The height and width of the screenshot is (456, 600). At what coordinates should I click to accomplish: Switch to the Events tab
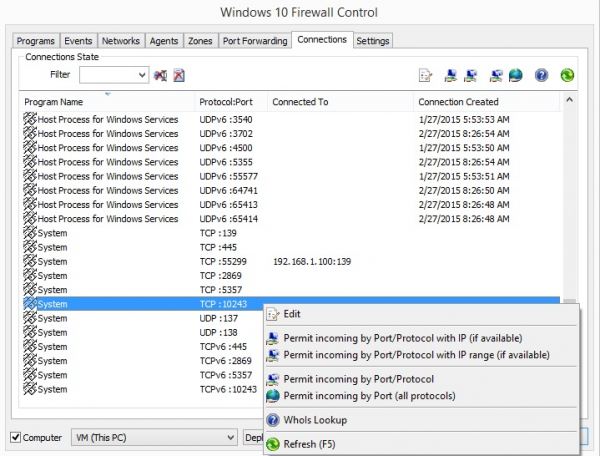(x=78, y=41)
